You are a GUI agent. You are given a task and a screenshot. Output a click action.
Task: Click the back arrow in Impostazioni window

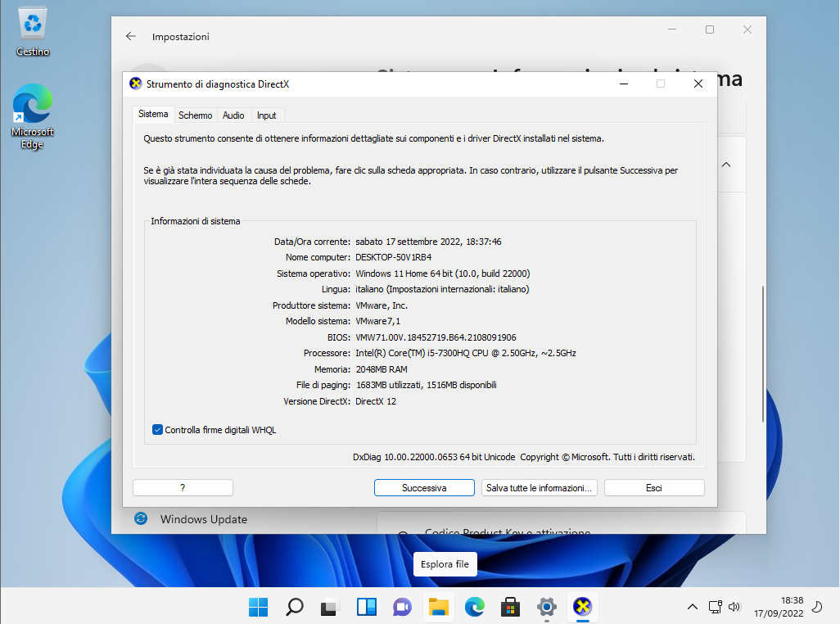pyautogui.click(x=131, y=36)
